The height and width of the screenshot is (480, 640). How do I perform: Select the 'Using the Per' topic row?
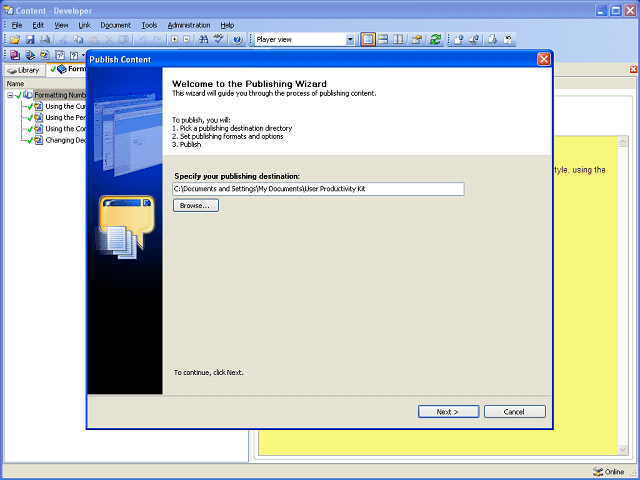pos(65,118)
